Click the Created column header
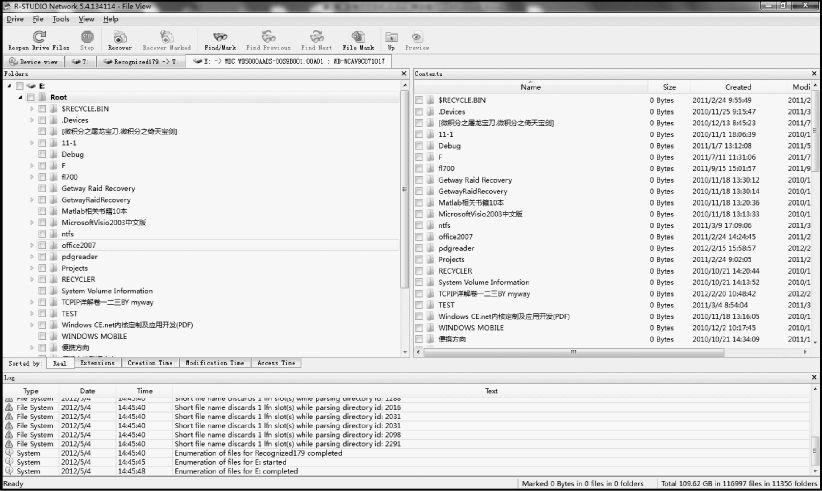This screenshot has width=822, height=491. (x=737, y=87)
